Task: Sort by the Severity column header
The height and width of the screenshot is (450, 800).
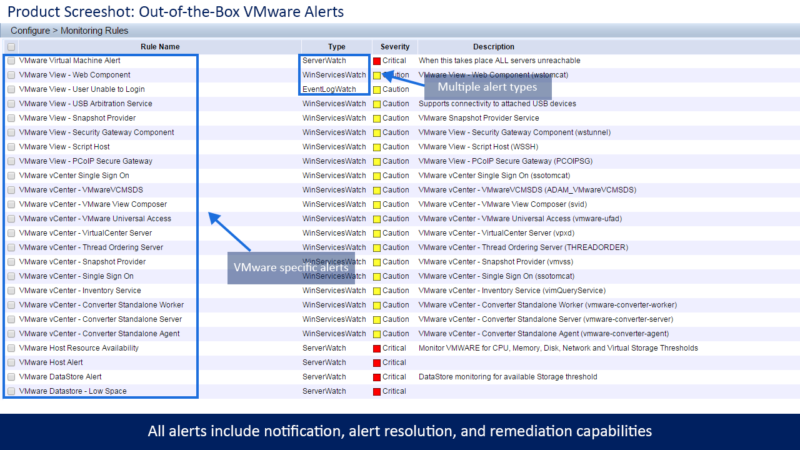Action: 395,46
